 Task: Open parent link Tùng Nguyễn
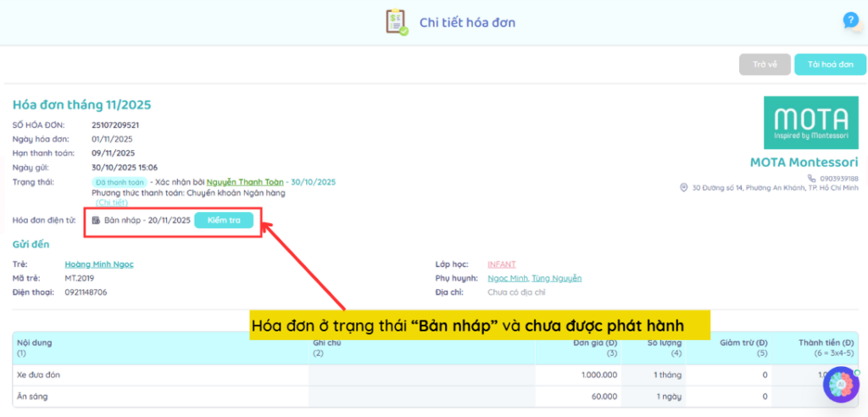(x=556, y=278)
